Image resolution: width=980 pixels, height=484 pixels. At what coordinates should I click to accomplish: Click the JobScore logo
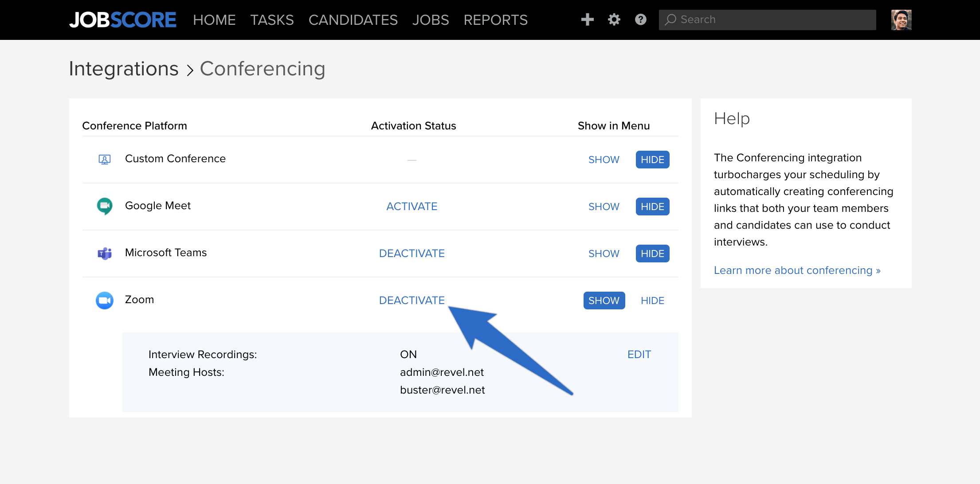click(123, 20)
